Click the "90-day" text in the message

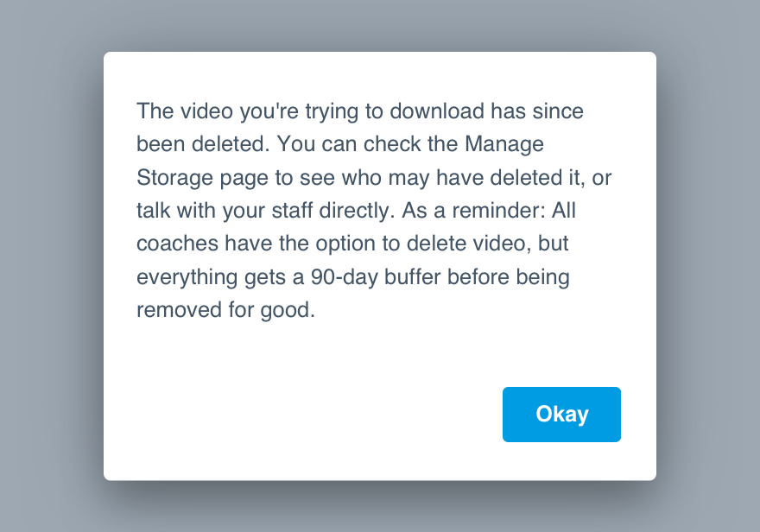point(344,277)
